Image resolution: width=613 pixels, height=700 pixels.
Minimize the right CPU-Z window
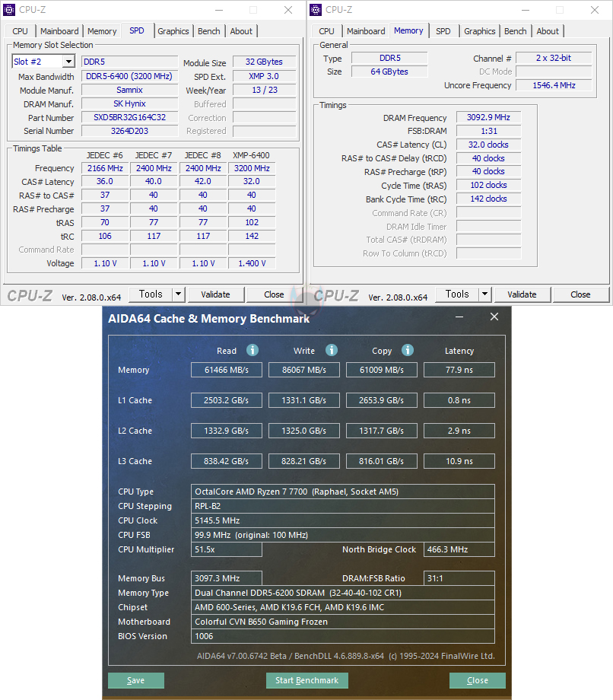click(525, 10)
